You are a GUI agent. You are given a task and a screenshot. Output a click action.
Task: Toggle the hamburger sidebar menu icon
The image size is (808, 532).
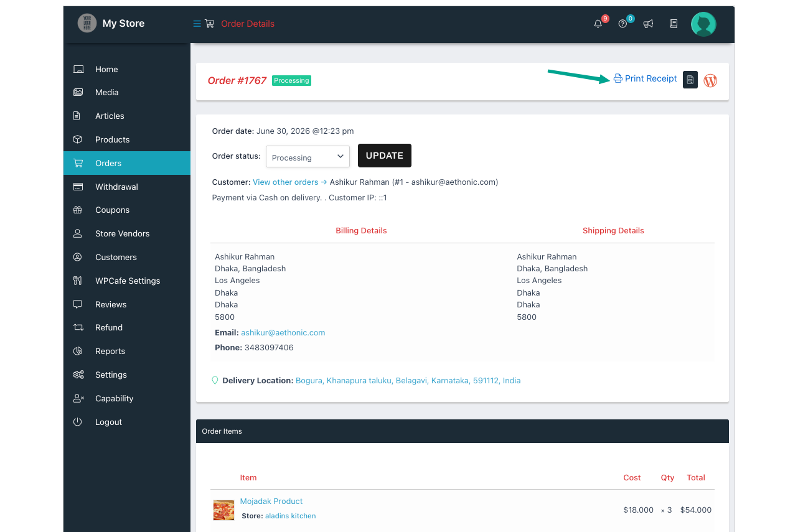coord(197,24)
